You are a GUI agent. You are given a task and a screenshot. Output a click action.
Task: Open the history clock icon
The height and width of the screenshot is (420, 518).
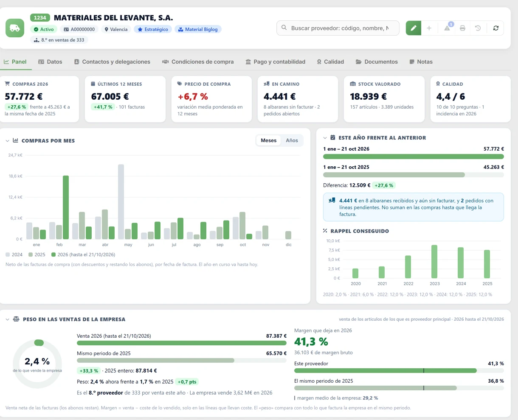click(x=478, y=28)
